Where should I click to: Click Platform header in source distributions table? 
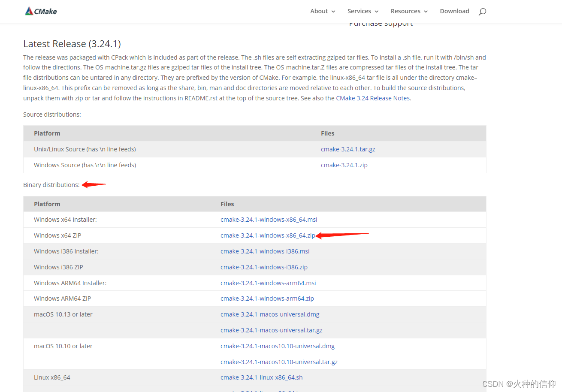click(x=47, y=133)
